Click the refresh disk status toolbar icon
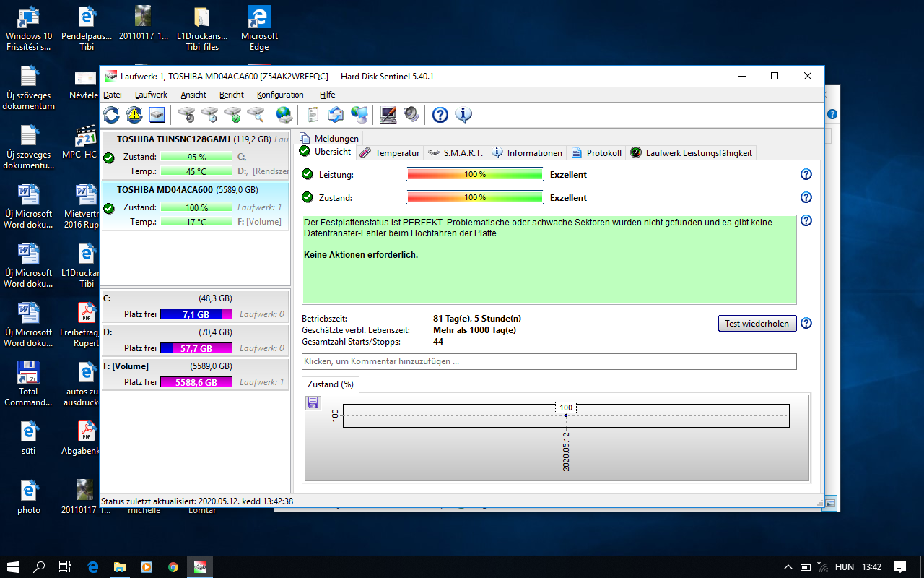Image resolution: width=924 pixels, height=578 pixels. 111,114
